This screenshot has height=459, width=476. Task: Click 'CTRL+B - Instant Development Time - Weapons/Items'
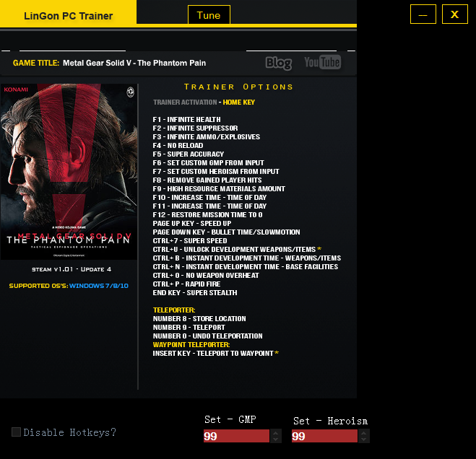coord(247,258)
